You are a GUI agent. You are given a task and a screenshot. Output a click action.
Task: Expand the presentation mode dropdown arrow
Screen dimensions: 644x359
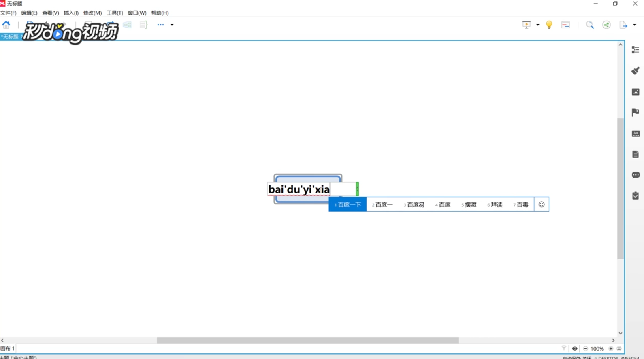tap(538, 25)
